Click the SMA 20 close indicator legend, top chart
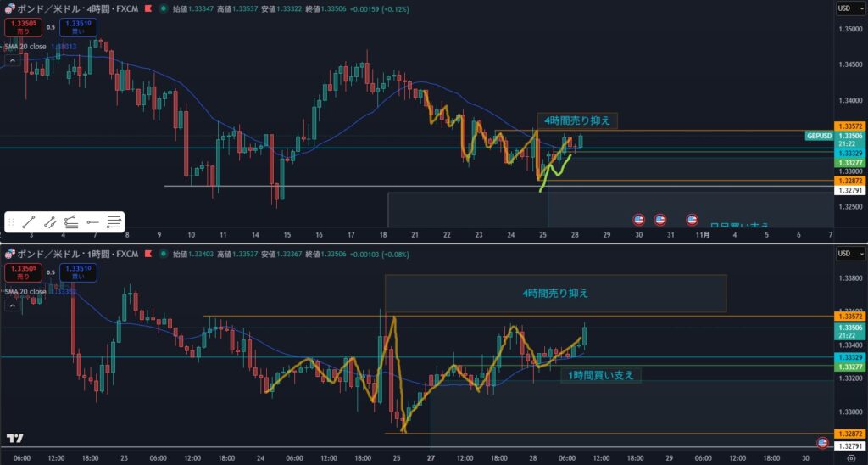The height and width of the screenshot is (465, 868). pos(25,46)
